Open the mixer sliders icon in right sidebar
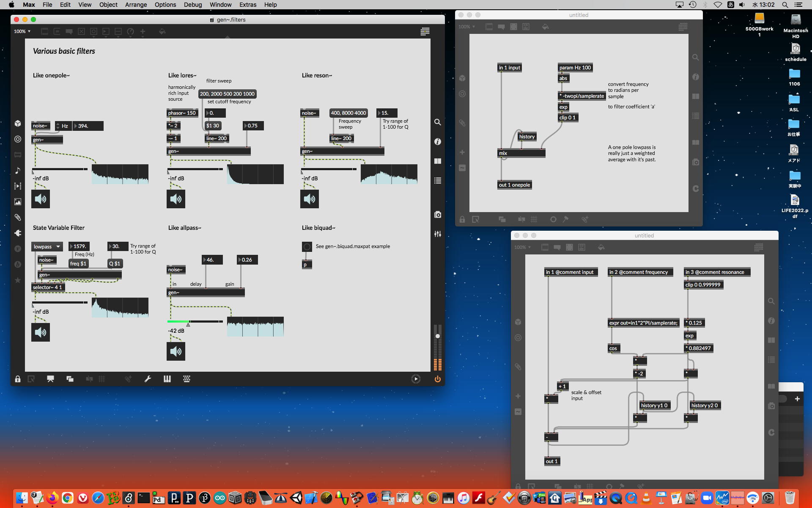The height and width of the screenshot is (508, 812). tap(438, 234)
